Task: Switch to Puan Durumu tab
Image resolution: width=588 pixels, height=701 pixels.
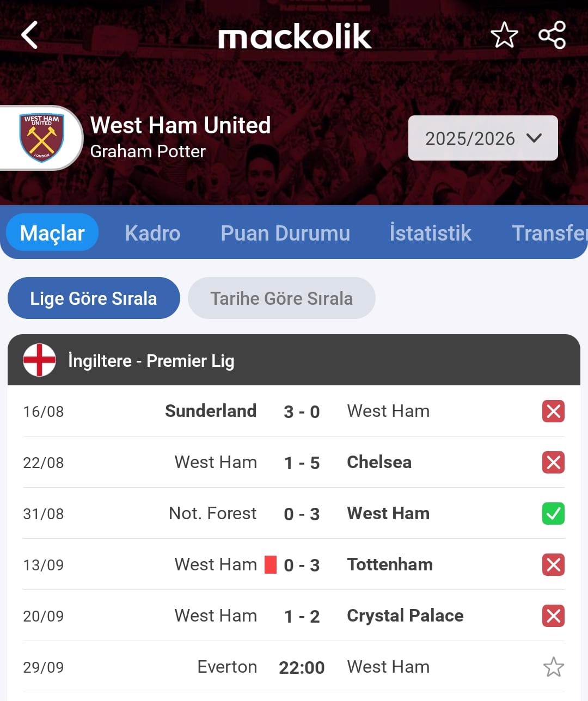Action: (285, 233)
